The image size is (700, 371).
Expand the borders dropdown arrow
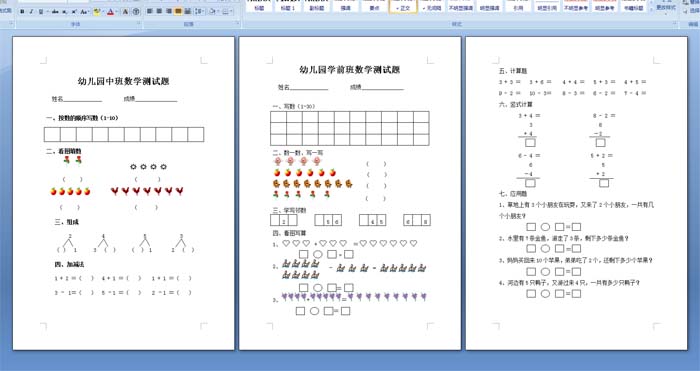231,11
